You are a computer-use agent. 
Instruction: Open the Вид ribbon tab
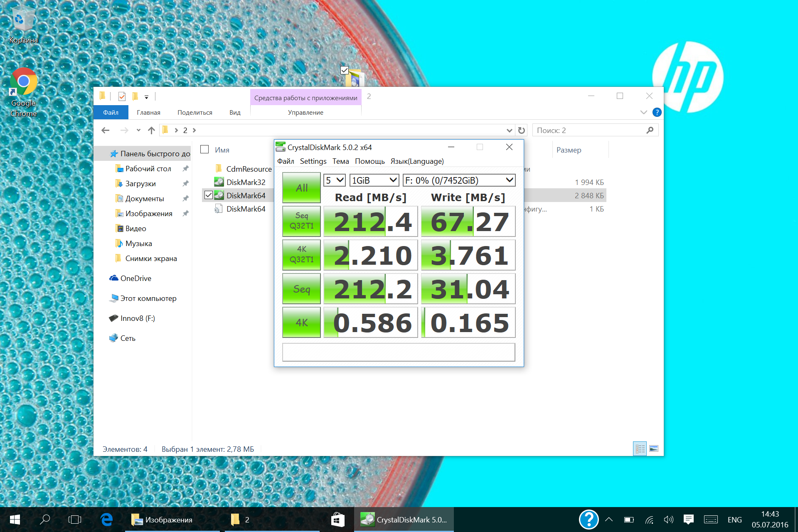coord(235,113)
